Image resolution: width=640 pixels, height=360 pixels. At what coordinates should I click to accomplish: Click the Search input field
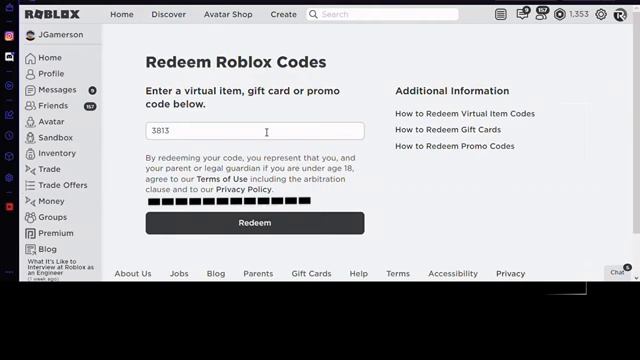point(382,14)
